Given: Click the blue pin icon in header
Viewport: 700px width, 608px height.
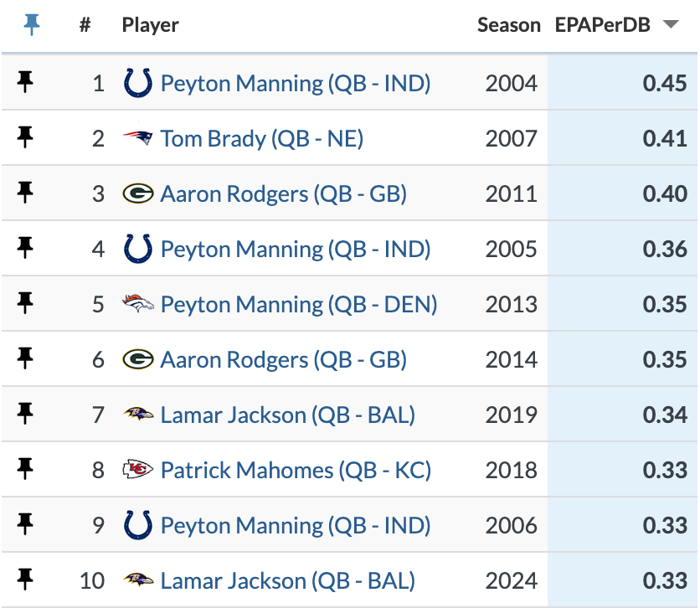Looking at the screenshot, I should click(x=32, y=25).
